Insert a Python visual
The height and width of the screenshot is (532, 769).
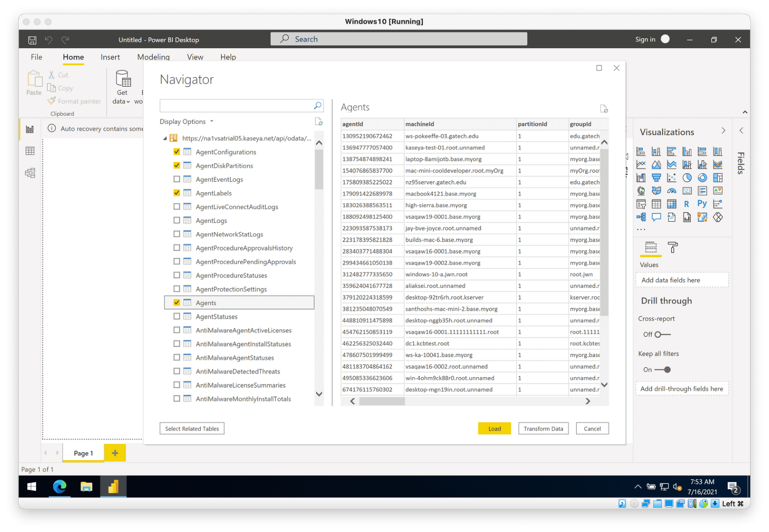click(x=702, y=204)
